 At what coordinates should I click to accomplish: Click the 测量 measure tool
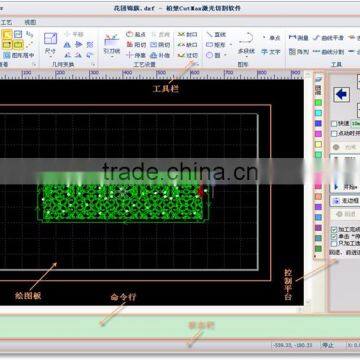coord(298,38)
